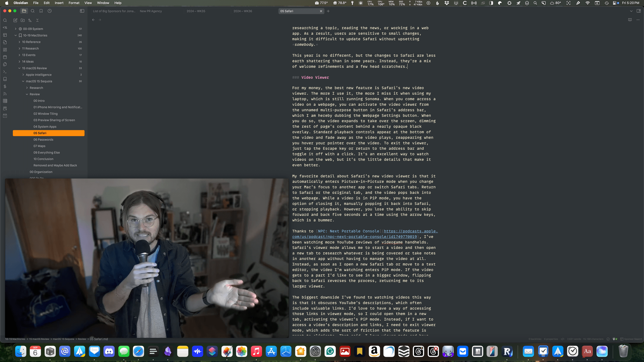Switch to New PR Agency tab
This screenshot has height=362, width=644.
coord(161,11)
